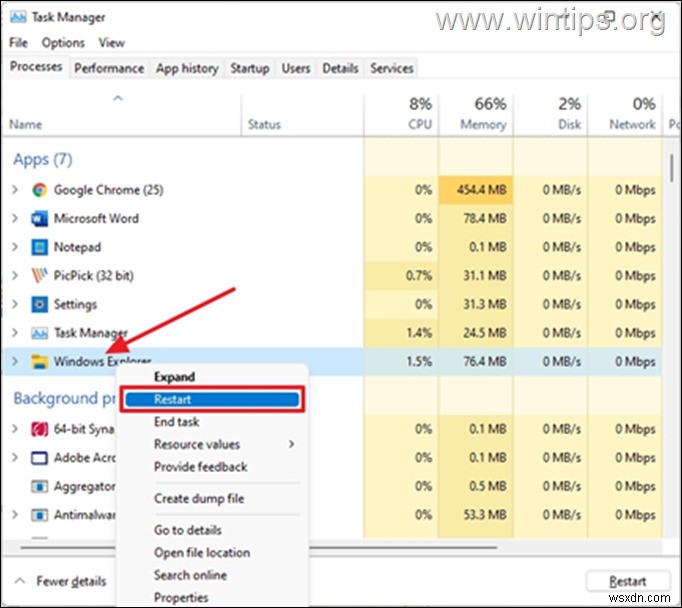This screenshot has height=608, width=682.
Task: Click the Task Manager title bar icon
Action: pyautogui.click(x=18, y=17)
